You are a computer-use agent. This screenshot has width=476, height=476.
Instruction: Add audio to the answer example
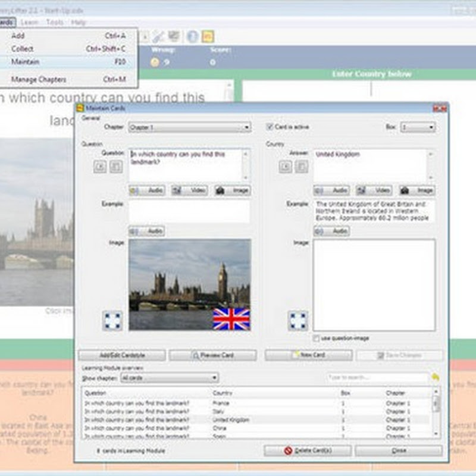331,231
